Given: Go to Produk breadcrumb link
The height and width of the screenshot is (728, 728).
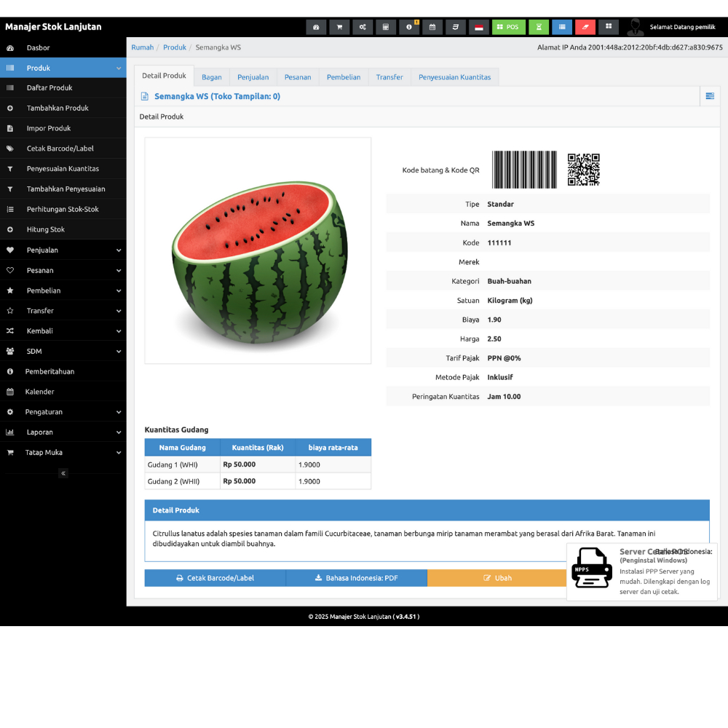Looking at the screenshot, I should pyautogui.click(x=175, y=47).
